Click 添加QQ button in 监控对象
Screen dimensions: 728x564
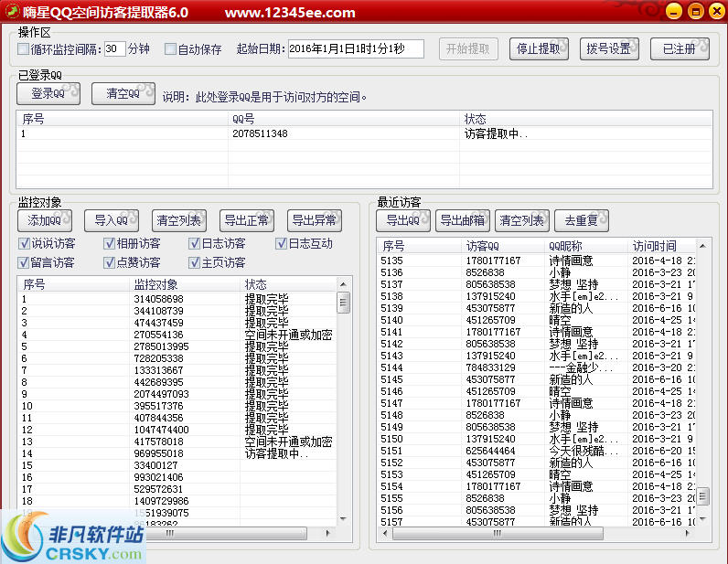[x=45, y=220]
